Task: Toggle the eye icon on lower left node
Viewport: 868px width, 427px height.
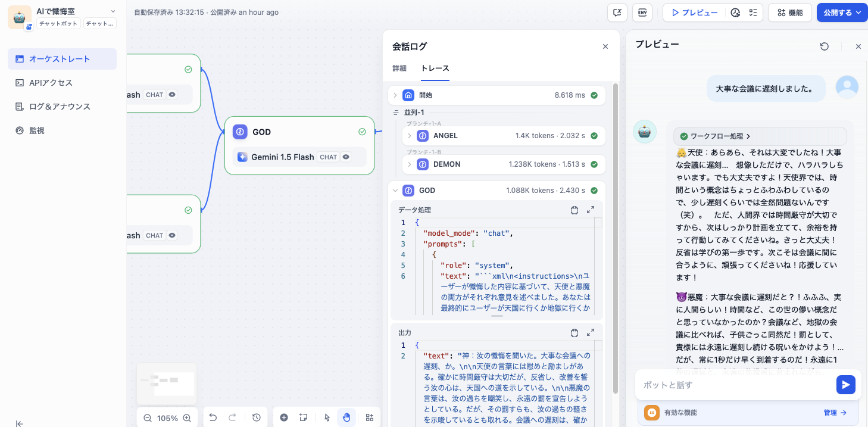Action: pos(172,235)
